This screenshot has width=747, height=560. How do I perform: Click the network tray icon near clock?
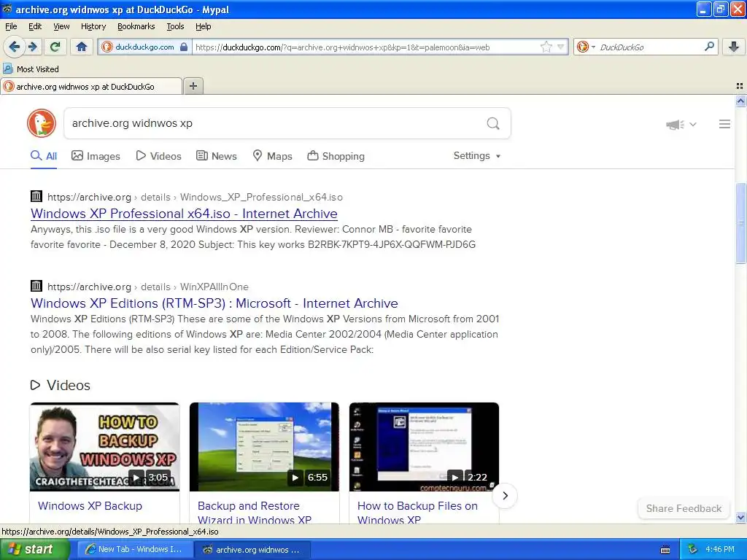[x=693, y=549]
